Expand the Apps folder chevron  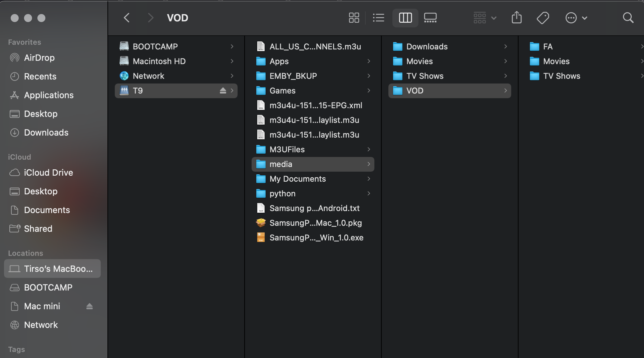click(x=369, y=61)
